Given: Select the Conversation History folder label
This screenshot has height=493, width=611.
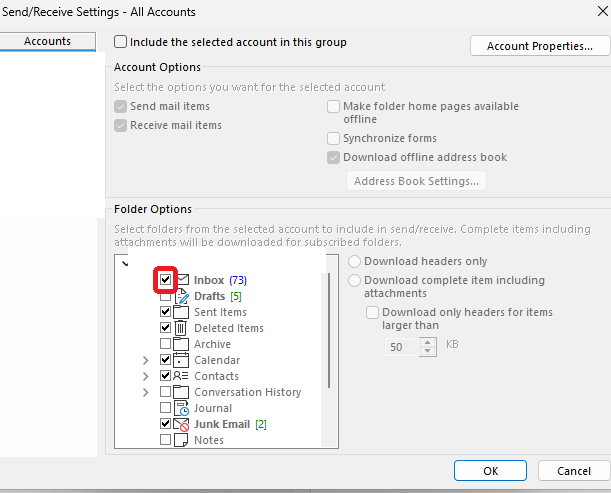Looking at the screenshot, I should coord(247,392).
